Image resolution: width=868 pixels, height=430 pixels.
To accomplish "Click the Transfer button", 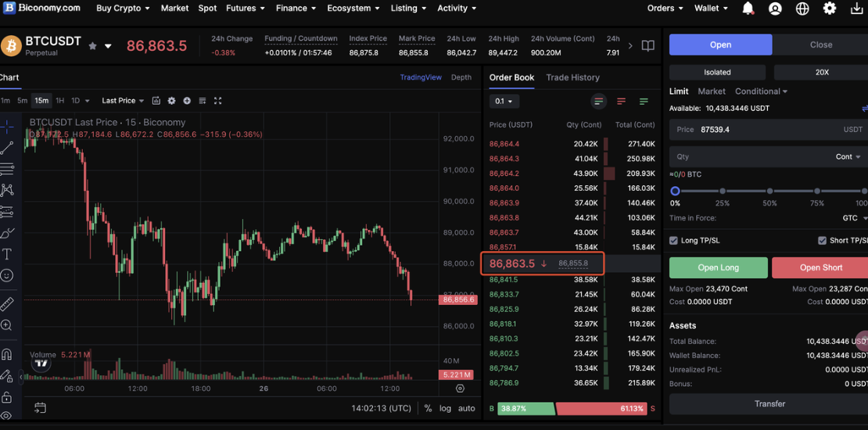I will [769, 404].
